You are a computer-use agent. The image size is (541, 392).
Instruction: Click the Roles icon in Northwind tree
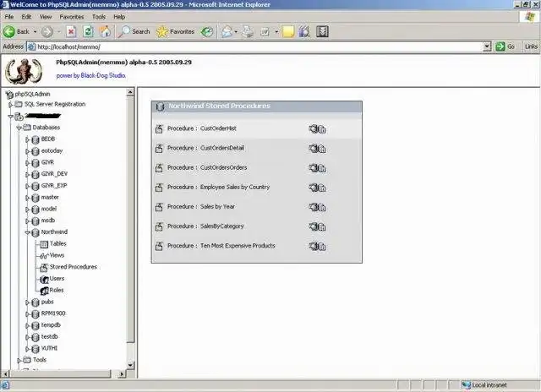44,291
